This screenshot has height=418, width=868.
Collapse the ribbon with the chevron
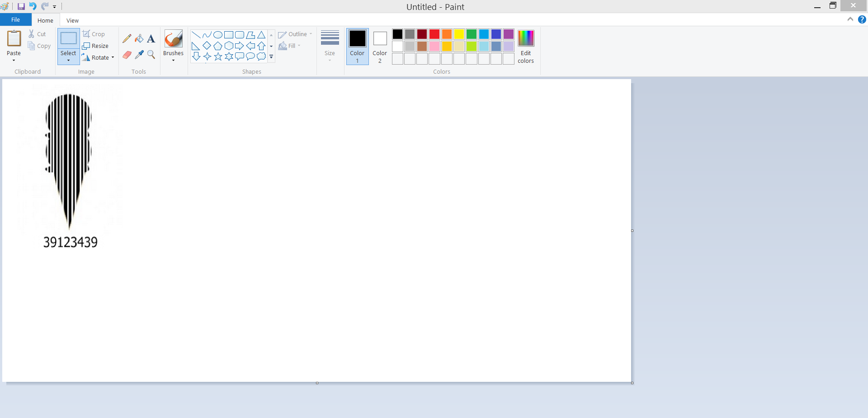[850, 19]
